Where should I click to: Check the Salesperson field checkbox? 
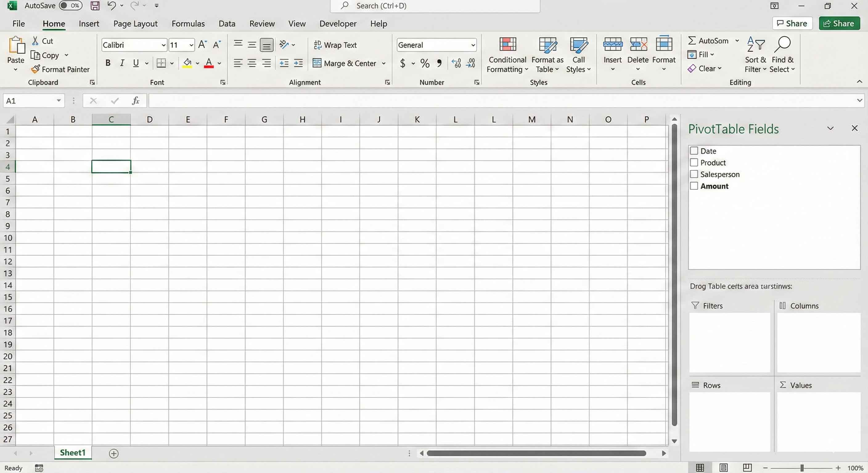pos(694,174)
